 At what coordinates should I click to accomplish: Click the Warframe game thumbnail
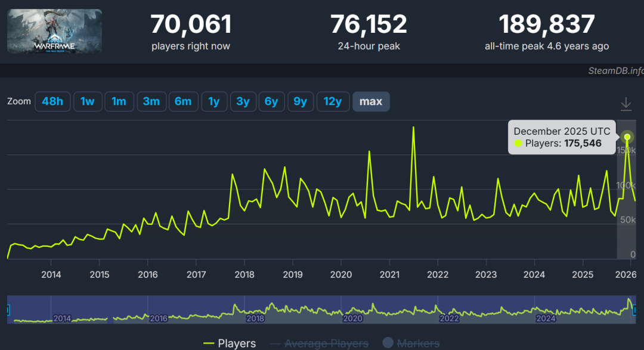coord(54,31)
